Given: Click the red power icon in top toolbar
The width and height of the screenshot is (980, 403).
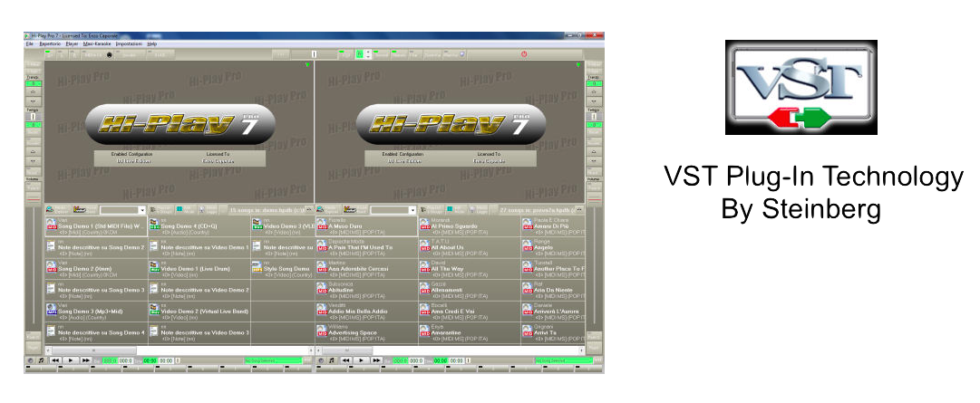Looking at the screenshot, I should click(x=524, y=54).
